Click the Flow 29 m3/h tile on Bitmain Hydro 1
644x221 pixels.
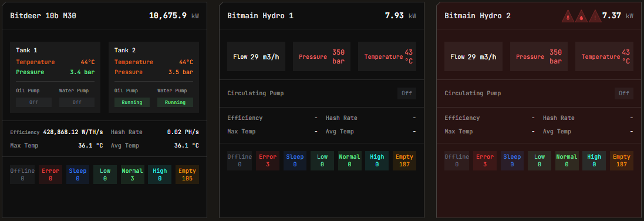(x=257, y=56)
